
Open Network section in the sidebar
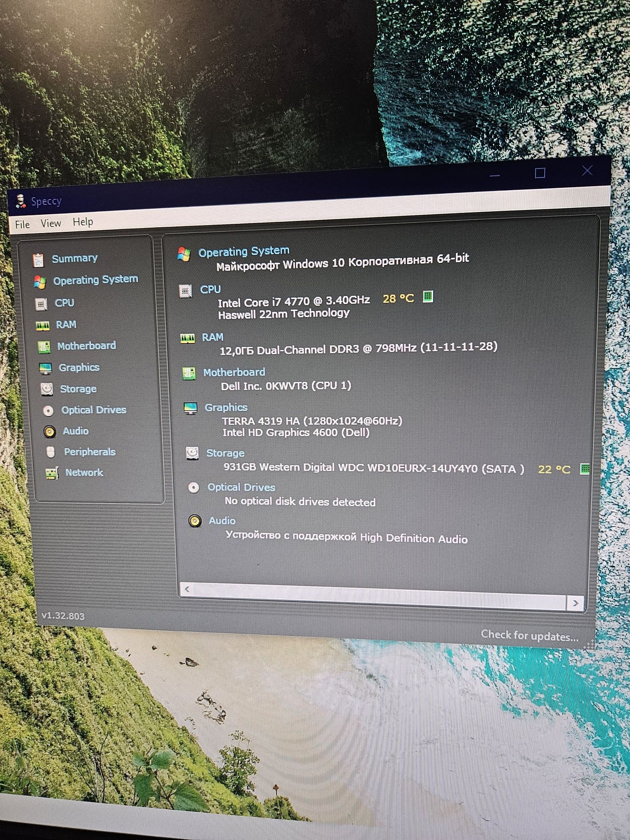(x=84, y=472)
